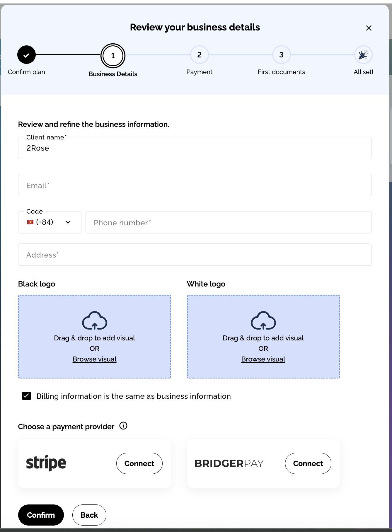Click the Phone number field

(x=229, y=223)
